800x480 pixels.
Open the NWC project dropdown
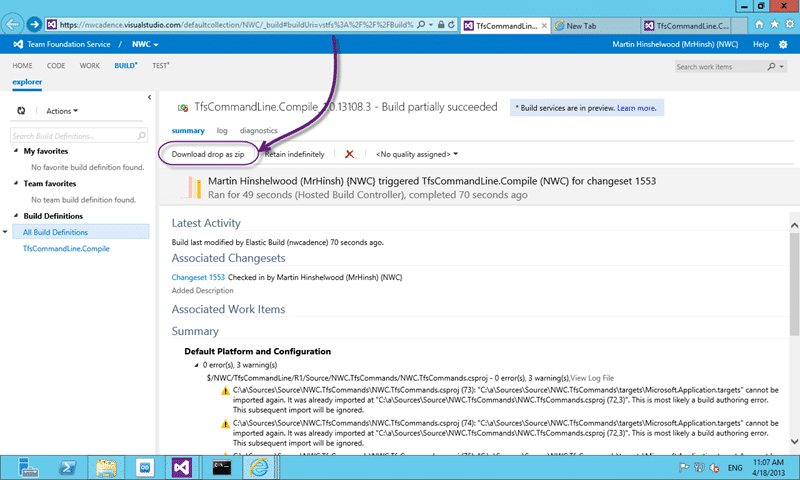tap(145, 44)
